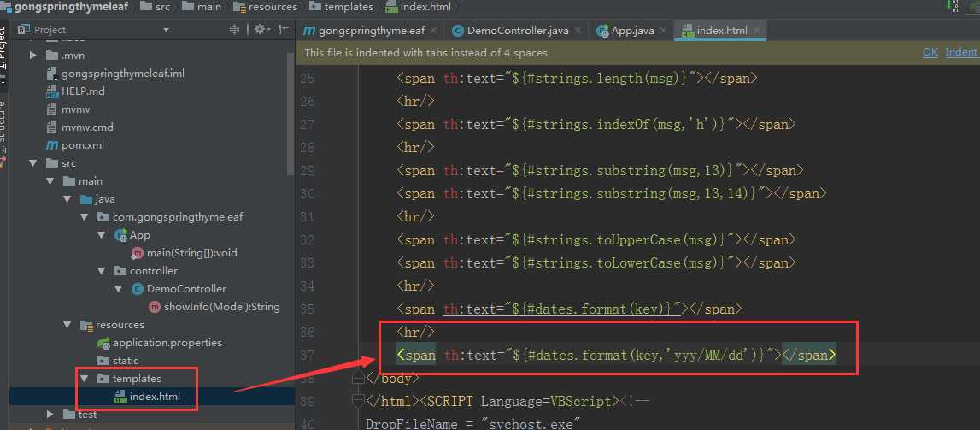
Task: Click OK in the indentation notification bar
Action: click(930, 52)
